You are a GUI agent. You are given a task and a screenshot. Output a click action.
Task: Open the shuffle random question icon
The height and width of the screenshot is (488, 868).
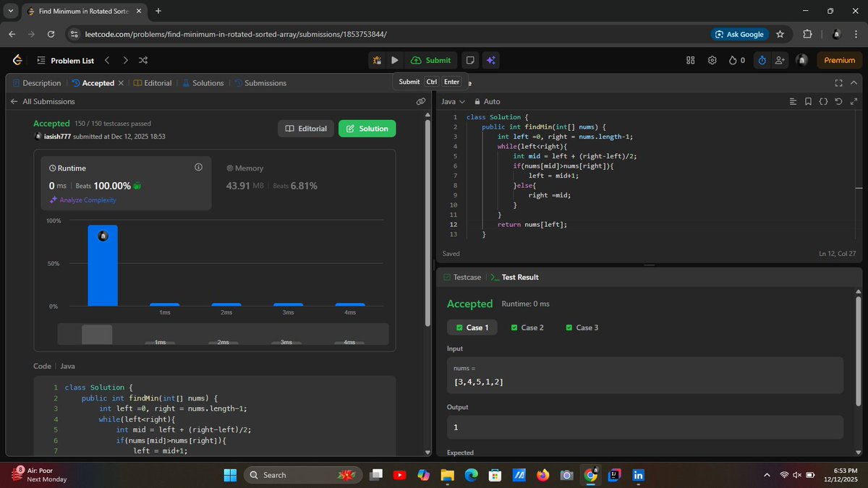[143, 60]
